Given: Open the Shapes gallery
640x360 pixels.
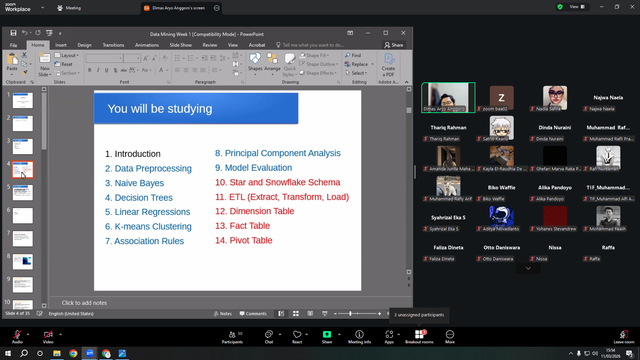Looking at the screenshot, I should point(255,64).
